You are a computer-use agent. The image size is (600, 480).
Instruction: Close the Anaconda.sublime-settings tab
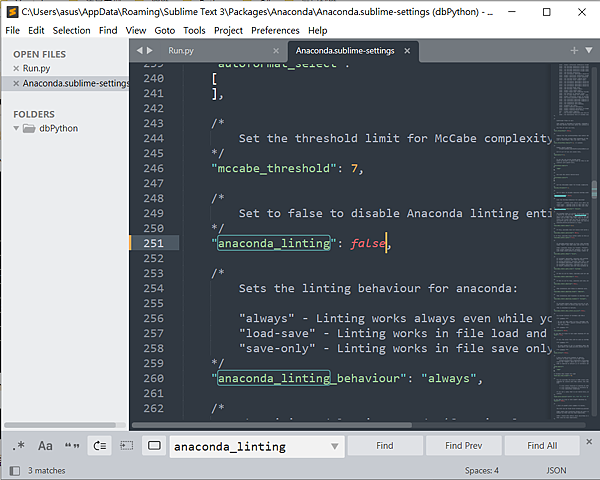click(407, 51)
